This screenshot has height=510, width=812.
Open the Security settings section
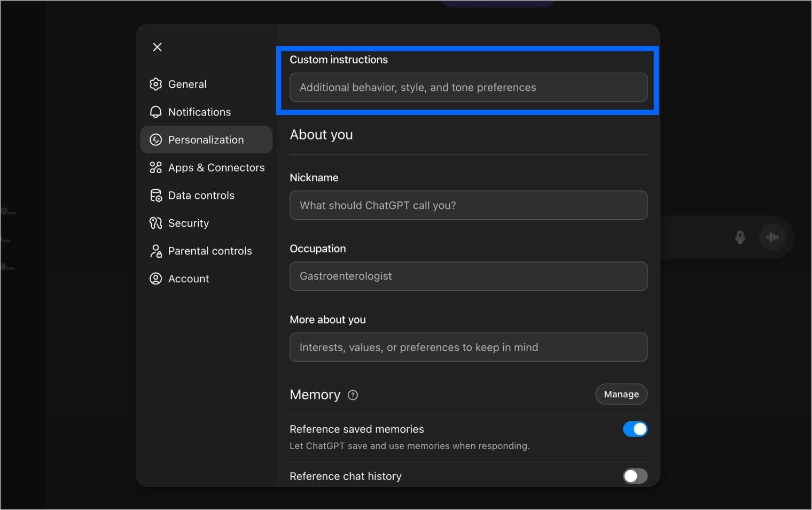coord(188,223)
